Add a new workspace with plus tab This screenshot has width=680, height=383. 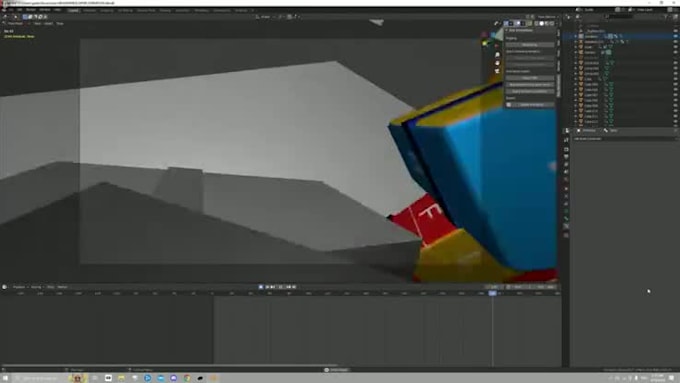point(252,10)
